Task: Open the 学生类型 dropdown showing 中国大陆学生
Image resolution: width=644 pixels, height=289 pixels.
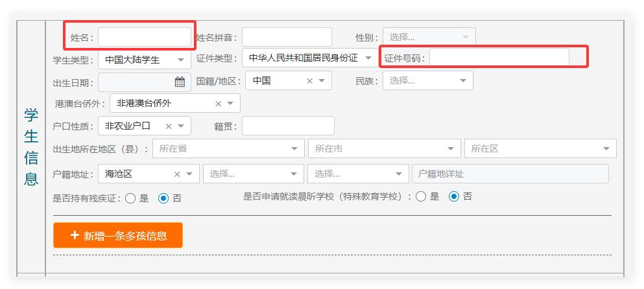Action: click(145, 60)
